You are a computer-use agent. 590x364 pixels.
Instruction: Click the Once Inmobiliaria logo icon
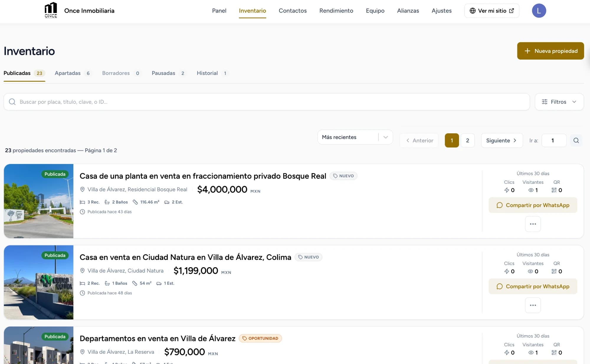(51, 10)
